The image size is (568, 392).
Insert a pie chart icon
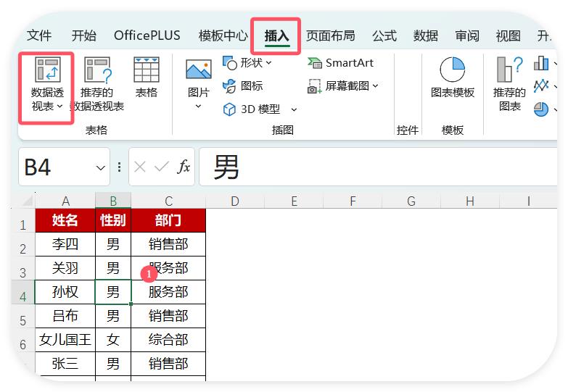(541, 109)
